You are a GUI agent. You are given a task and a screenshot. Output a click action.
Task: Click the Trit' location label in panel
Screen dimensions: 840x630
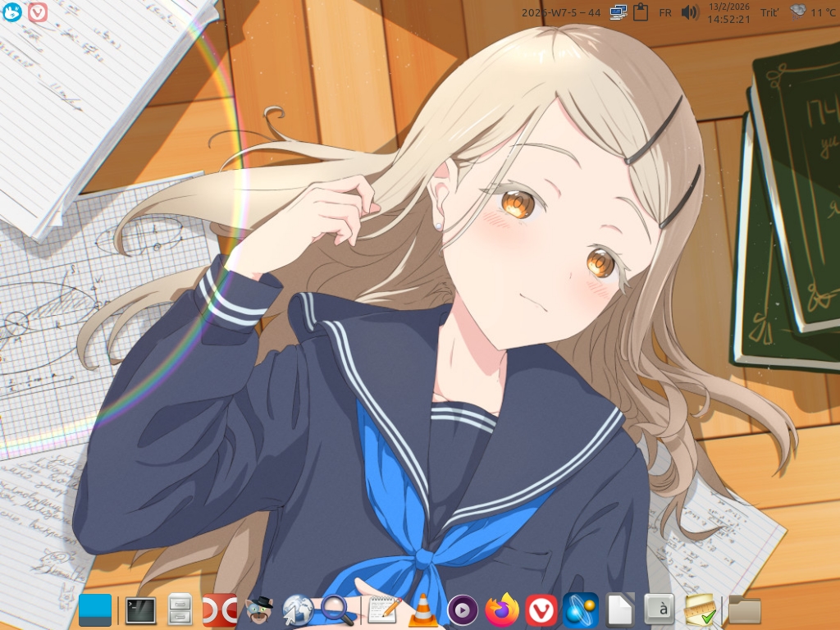[x=769, y=12]
